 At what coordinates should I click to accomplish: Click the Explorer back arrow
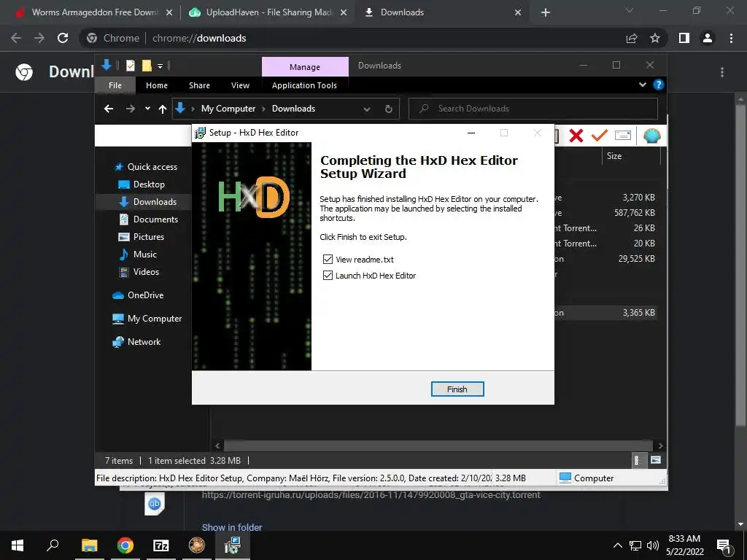109,109
